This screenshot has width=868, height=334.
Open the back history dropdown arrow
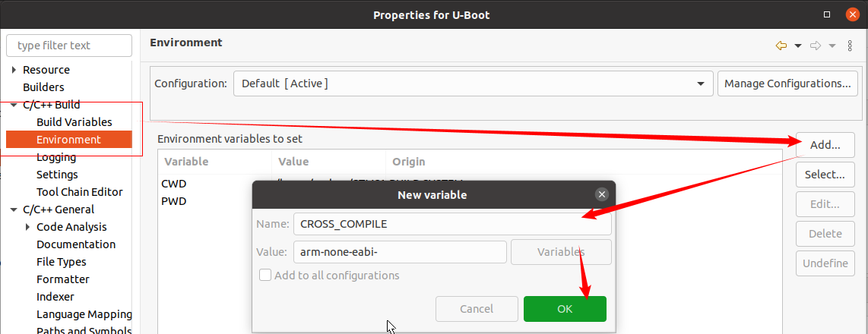point(798,46)
